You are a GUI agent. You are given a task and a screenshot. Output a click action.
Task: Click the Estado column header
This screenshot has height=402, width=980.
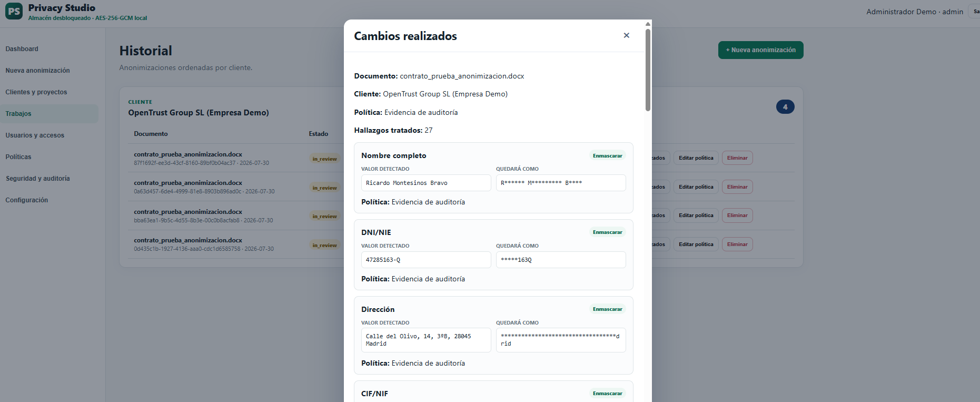(318, 134)
